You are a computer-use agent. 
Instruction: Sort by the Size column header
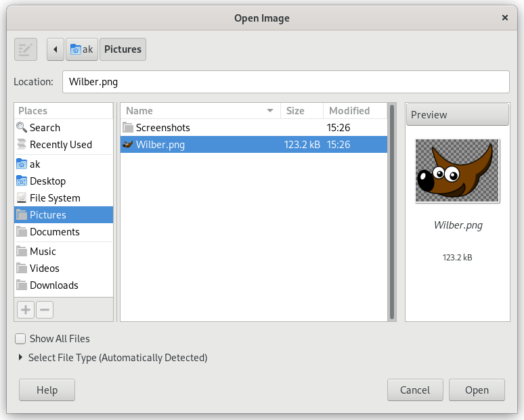click(302, 111)
